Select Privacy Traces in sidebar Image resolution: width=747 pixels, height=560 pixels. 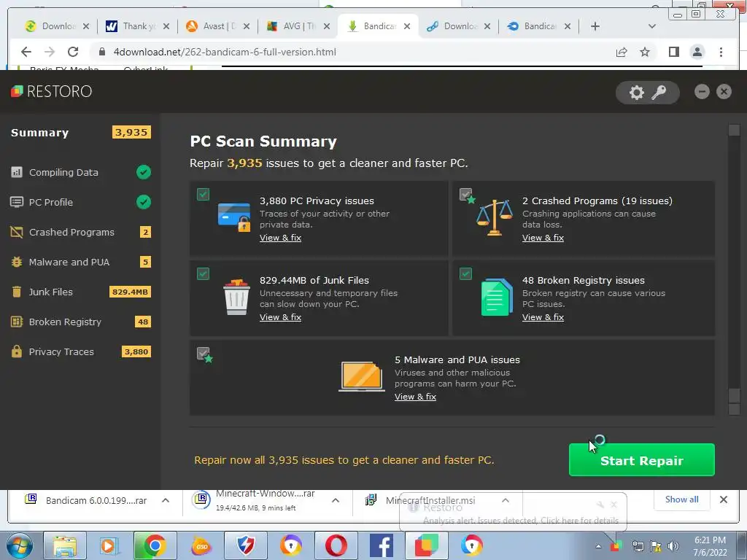tap(80, 352)
